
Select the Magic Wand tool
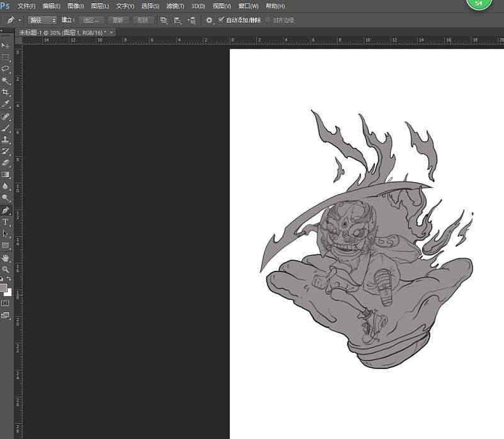[x=5, y=81]
